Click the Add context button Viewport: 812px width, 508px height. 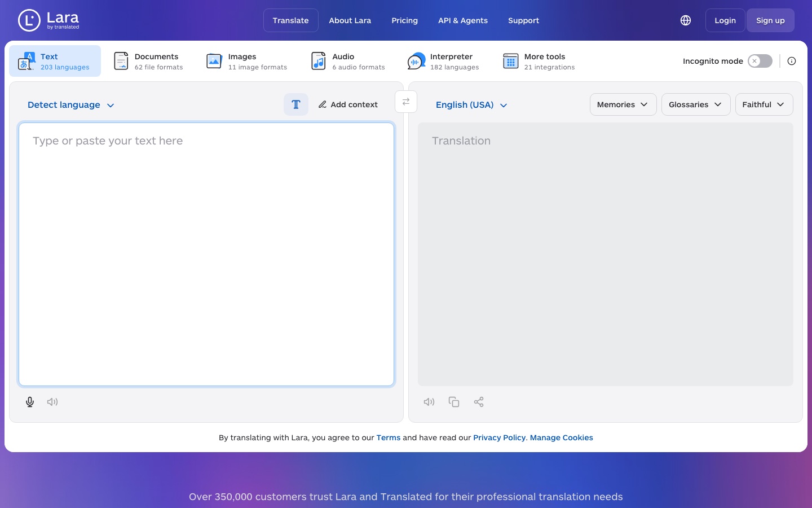click(x=348, y=104)
